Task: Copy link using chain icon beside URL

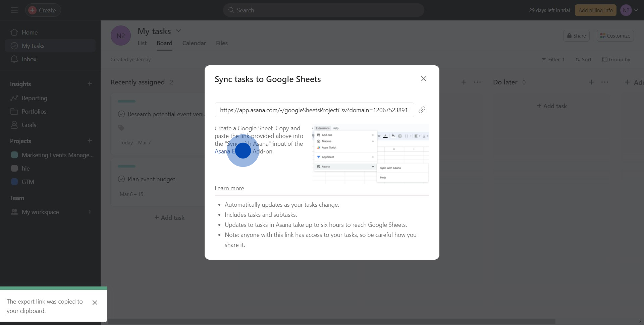Action: pyautogui.click(x=422, y=110)
